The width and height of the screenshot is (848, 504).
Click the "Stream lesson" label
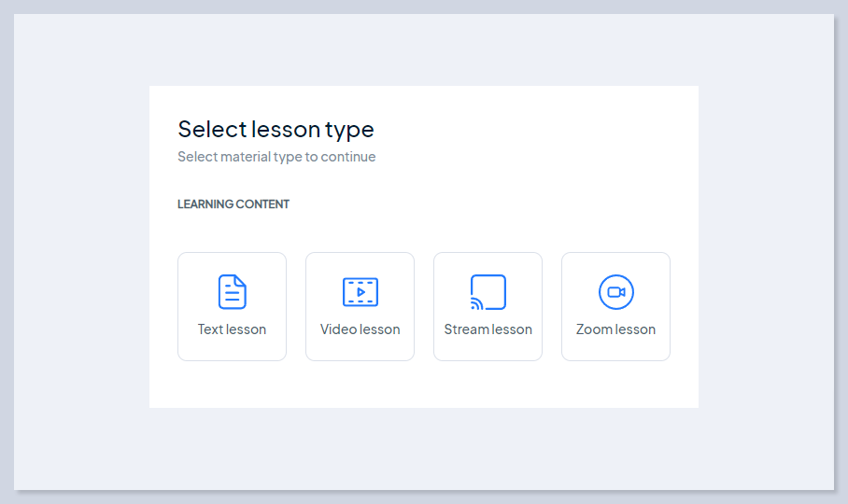[x=488, y=329]
